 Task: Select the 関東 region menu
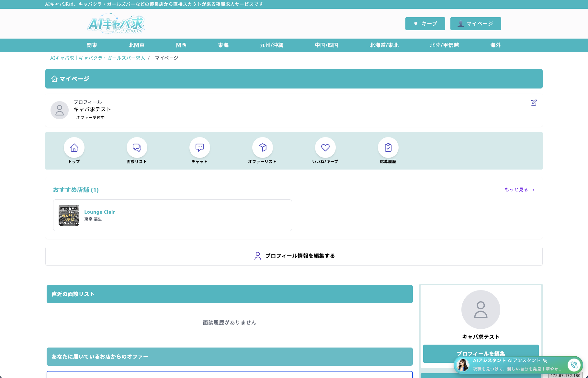pyautogui.click(x=92, y=45)
